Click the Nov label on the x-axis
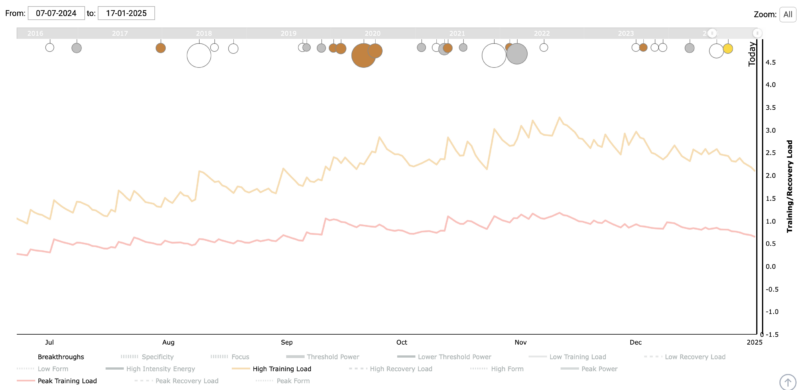 tap(520, 342)
